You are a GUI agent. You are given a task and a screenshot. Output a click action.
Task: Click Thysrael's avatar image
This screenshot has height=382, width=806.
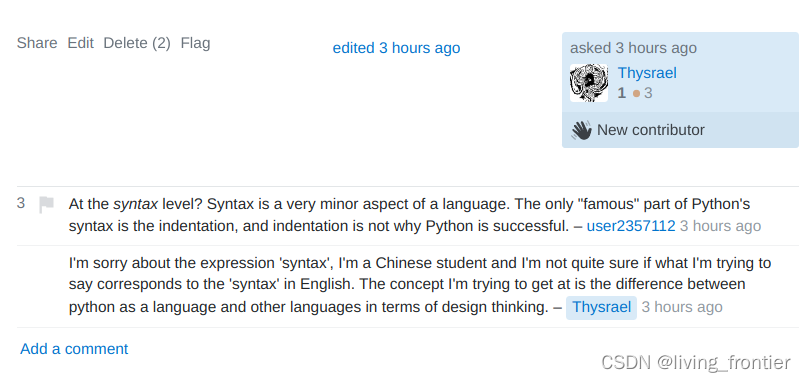[589, 83]
